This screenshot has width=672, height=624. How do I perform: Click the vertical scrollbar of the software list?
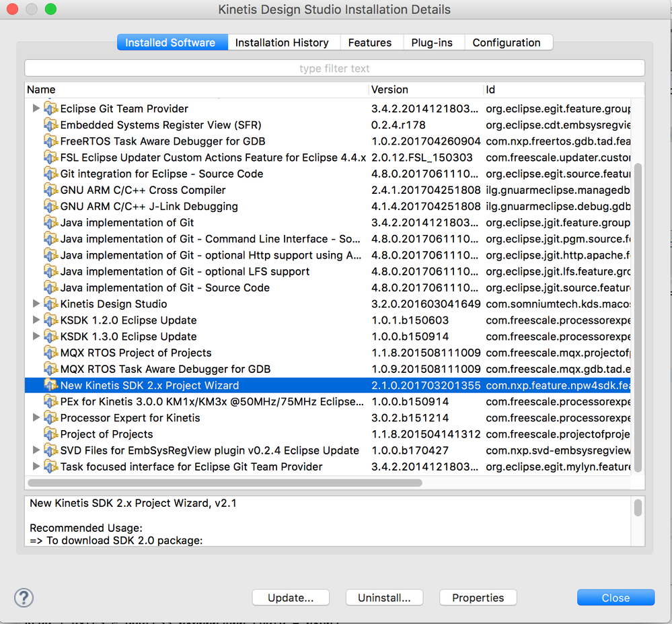point(638,317)
